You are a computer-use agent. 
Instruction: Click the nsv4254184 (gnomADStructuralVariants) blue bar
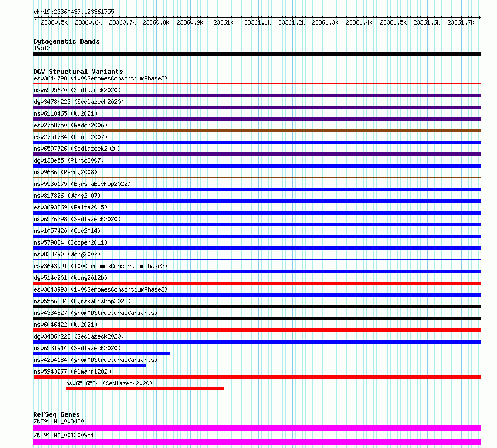click(89, 365)
